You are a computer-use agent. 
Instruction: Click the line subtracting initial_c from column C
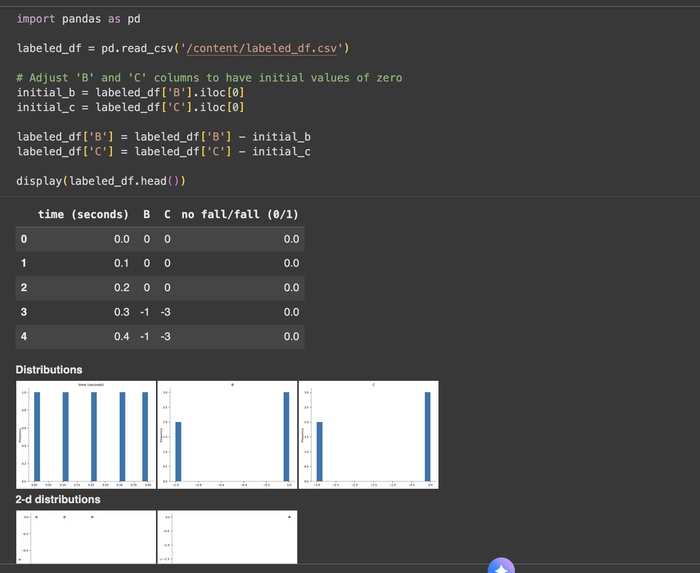(x=163, y=152)
